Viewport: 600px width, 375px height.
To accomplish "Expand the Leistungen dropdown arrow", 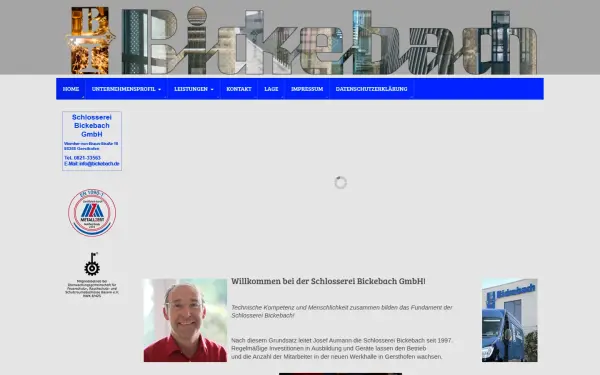I will click(x=212, y=89).
